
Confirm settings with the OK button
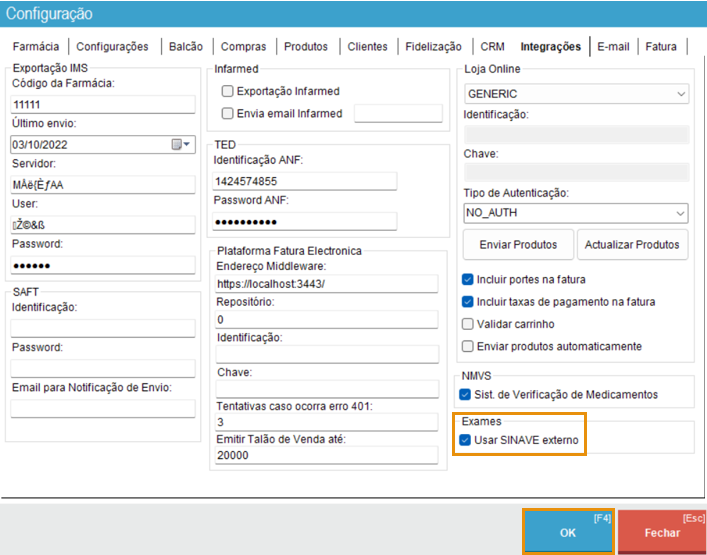pyautogui.click(x=567, y=532)
